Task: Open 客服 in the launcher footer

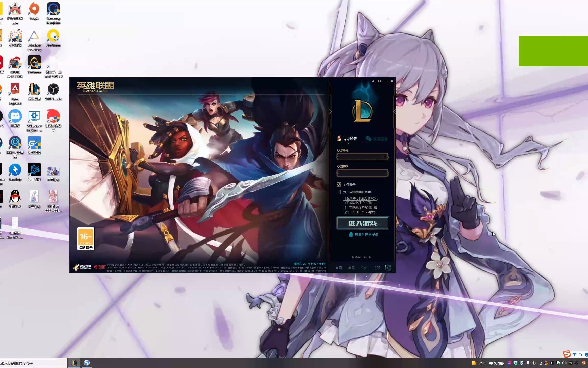Action: pyautogui.click(x=351, y=268)
